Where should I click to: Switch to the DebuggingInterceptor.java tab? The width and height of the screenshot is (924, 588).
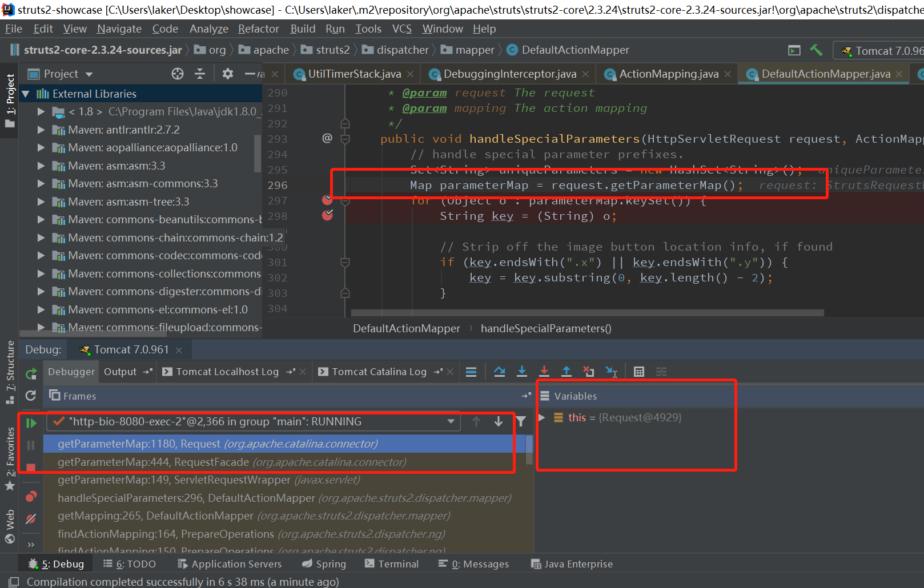coord(510,74)
